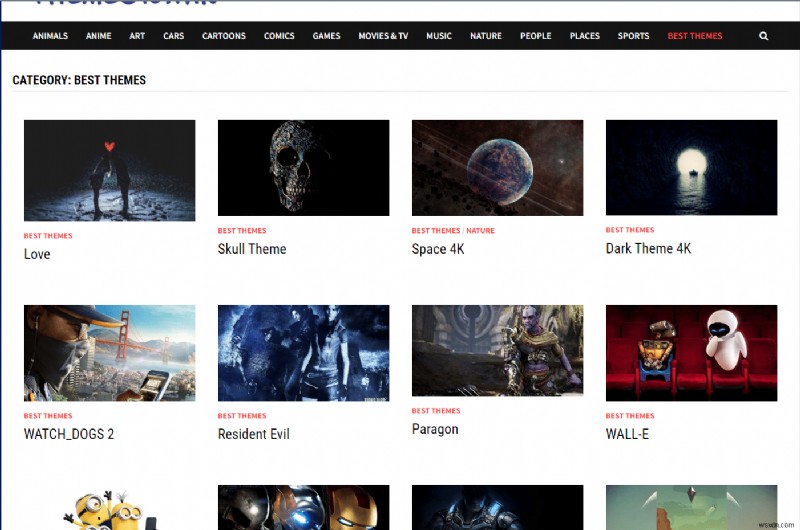Open the Skull Theme thumbnail image
Screen dimensions: 800x530
click(304, 168)
